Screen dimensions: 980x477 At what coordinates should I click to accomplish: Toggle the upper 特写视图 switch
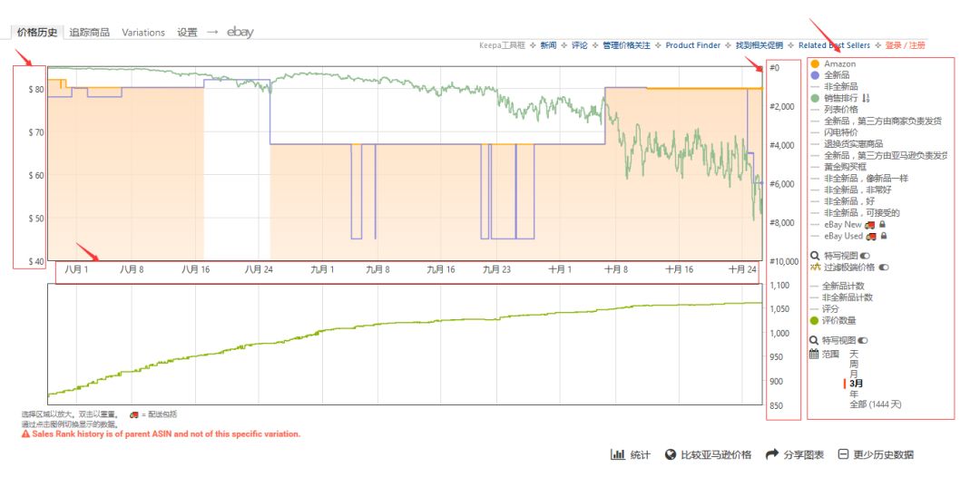click(x=865, y=256)
